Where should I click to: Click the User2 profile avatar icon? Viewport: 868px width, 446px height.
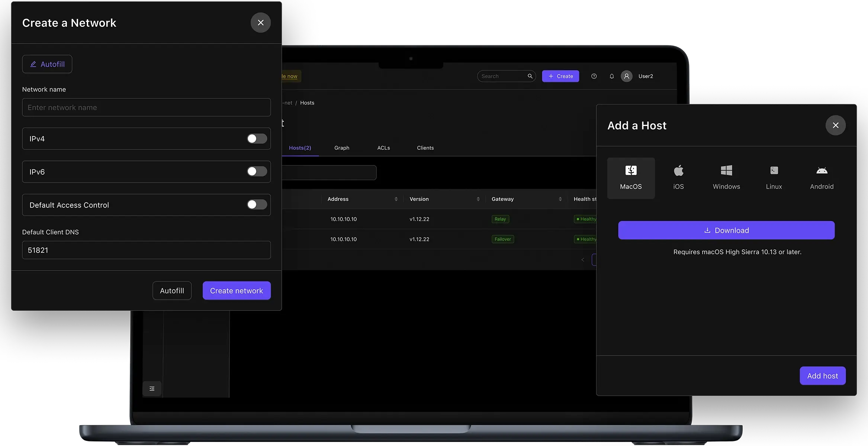[x=627, y=76]
